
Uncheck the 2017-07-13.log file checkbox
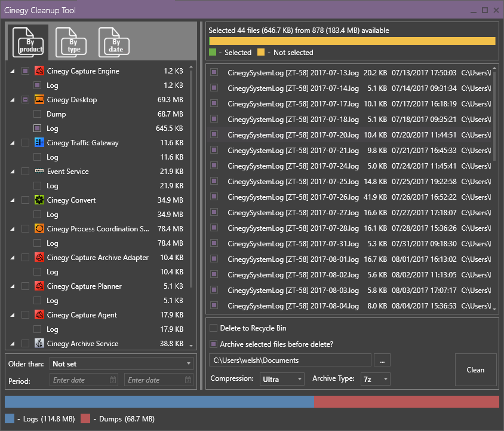214,72
